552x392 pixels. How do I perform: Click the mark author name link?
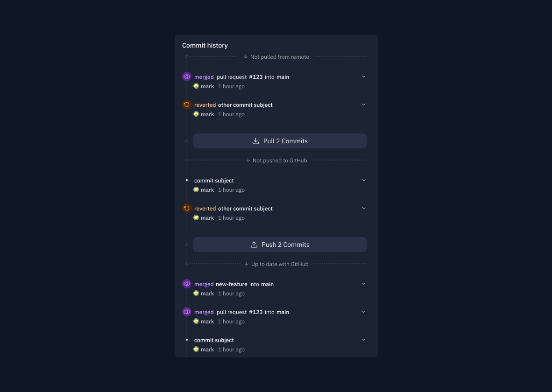tap(207, 86)
